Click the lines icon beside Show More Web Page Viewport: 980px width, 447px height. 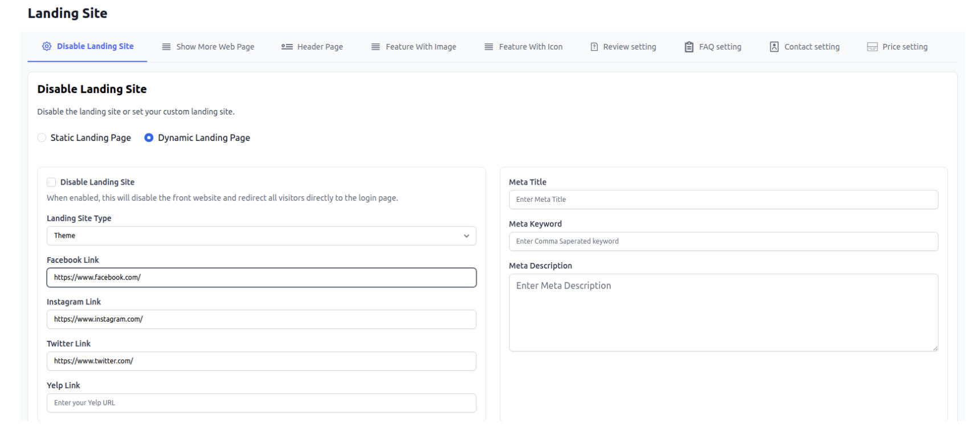(x=166, y=47)
